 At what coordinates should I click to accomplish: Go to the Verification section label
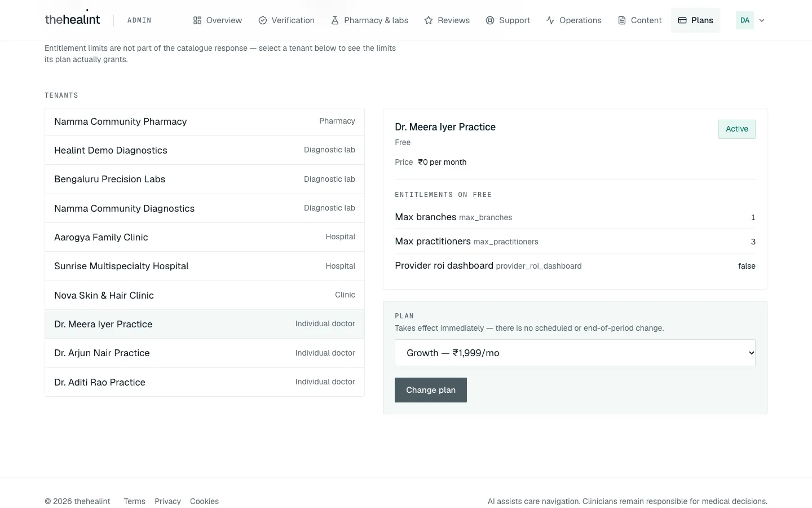click(x=293, y=20)
